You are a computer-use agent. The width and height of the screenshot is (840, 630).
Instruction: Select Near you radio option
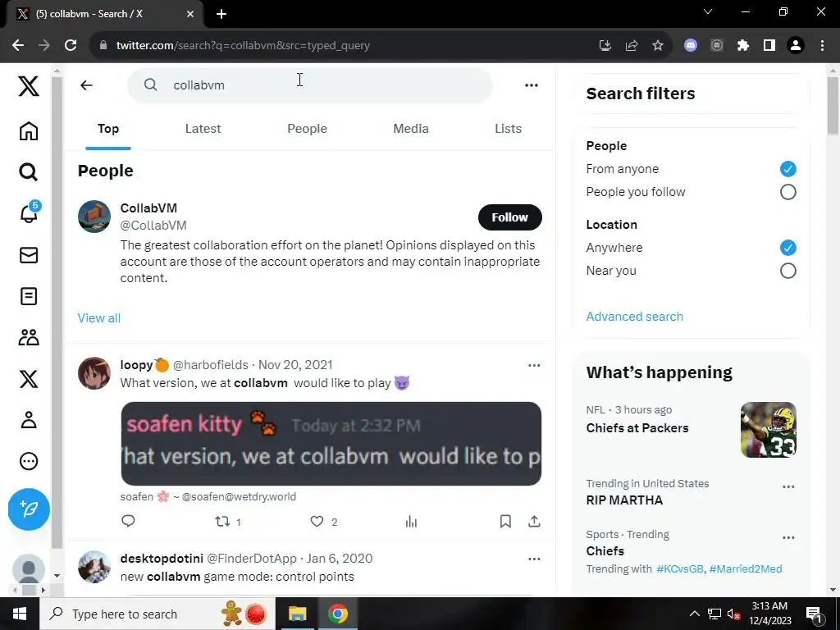[x=788, y=271]
